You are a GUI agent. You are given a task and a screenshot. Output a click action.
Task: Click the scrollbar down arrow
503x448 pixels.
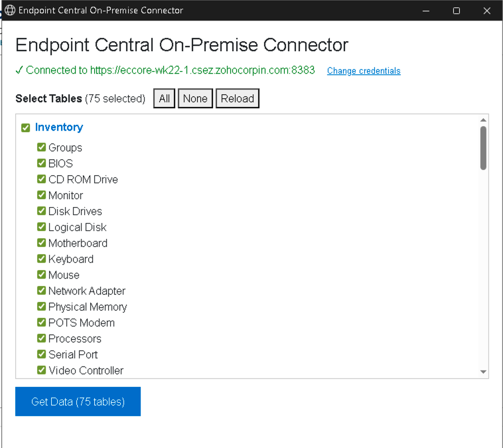coord(484,372)
